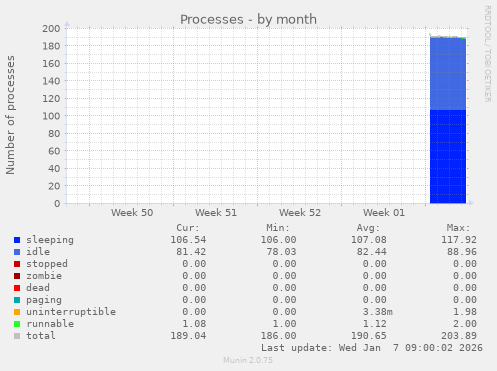Viewport: 497px width, 371px height.
Task: Click the y-axis label 200
Action: pos(51,29)
